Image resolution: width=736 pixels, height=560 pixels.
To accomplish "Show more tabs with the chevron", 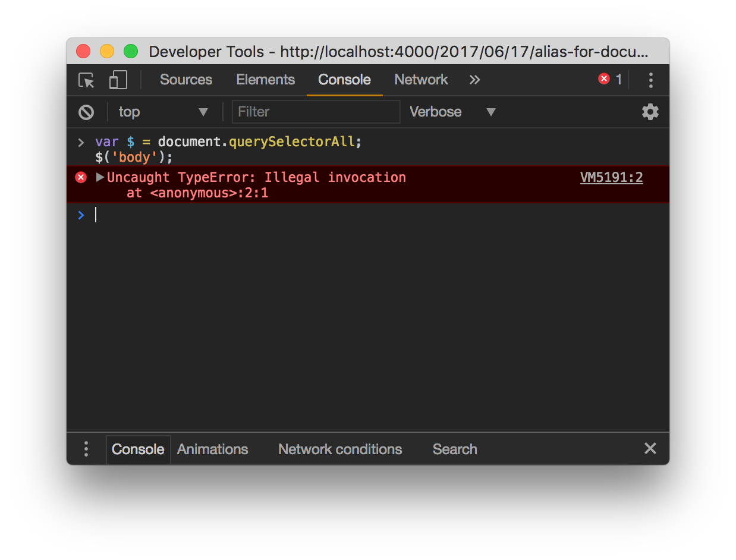I will (474, 80).
